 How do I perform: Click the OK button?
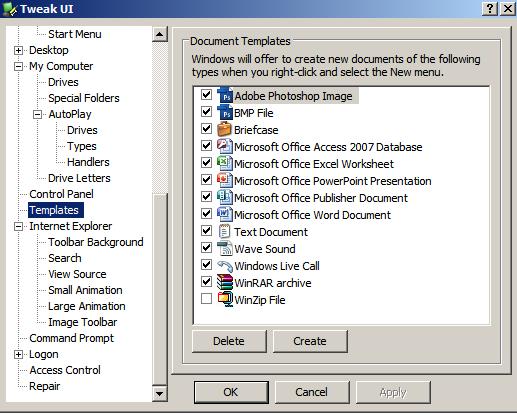click(231, 392)
